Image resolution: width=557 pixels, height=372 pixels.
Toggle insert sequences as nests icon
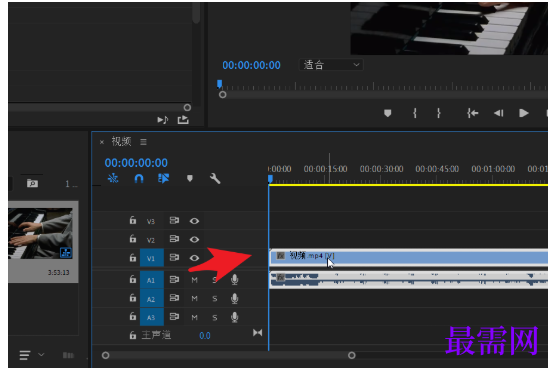(x=113, y=178)
